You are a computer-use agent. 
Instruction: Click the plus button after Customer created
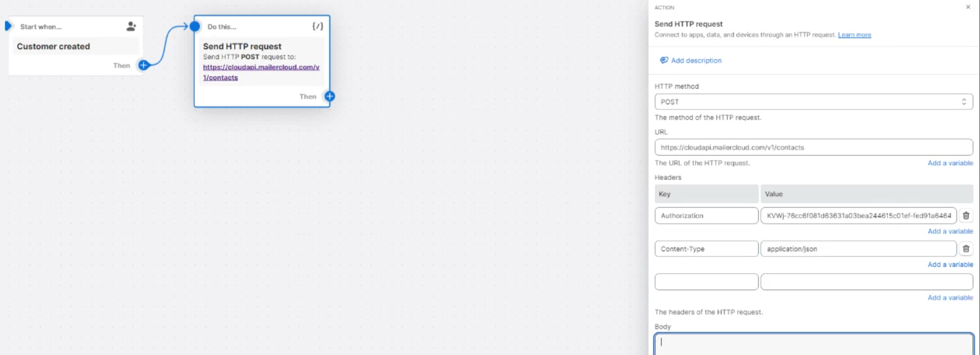(x=143, y=65)
